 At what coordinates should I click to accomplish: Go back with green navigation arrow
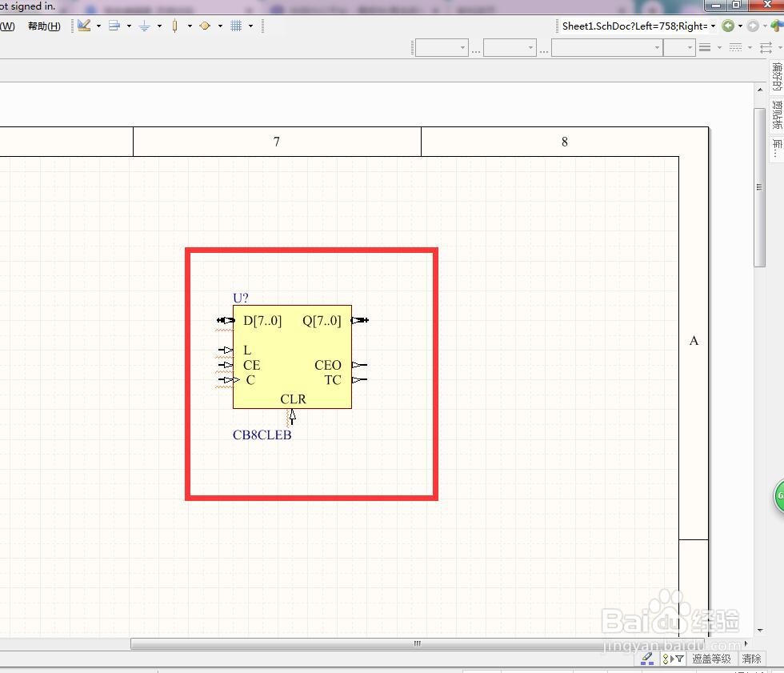coord(728,26)
